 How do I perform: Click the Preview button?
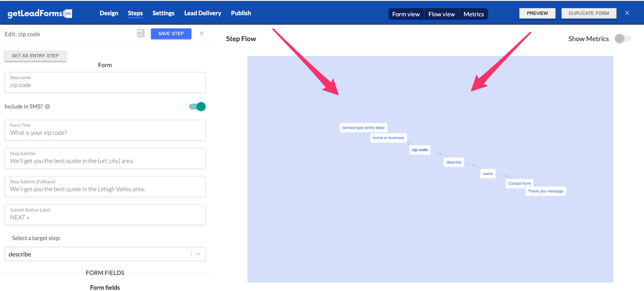tap(537, 13)
